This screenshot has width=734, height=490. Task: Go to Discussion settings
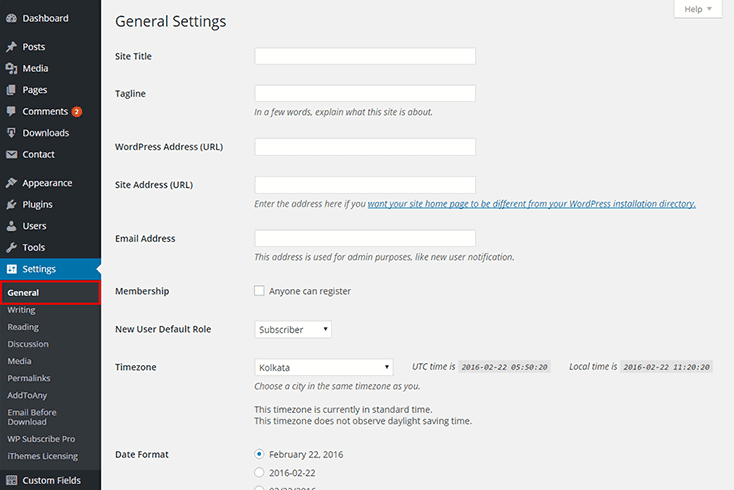(x=28, y=344)
